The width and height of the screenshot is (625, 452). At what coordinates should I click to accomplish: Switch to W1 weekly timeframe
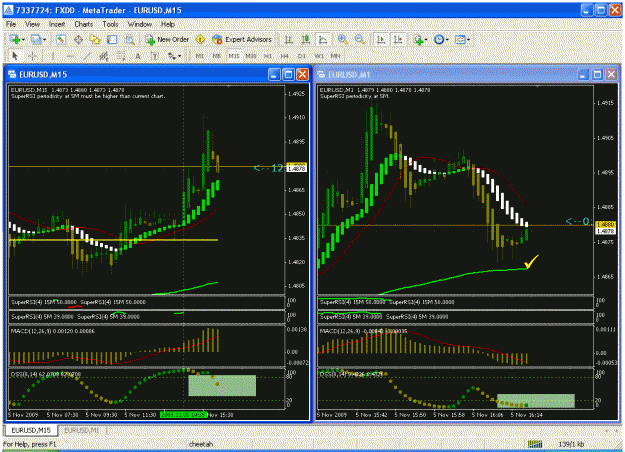coord(319,56)
